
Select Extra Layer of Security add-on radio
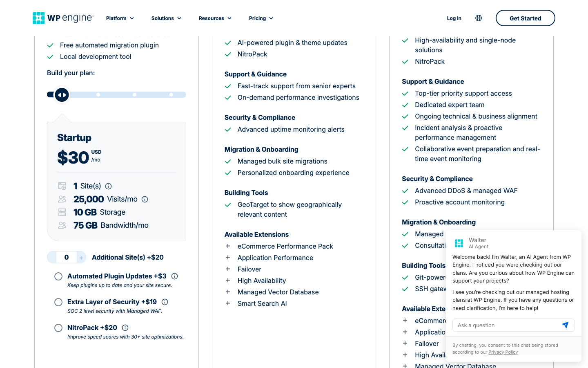pyautogui.click(x=58, y=302)
